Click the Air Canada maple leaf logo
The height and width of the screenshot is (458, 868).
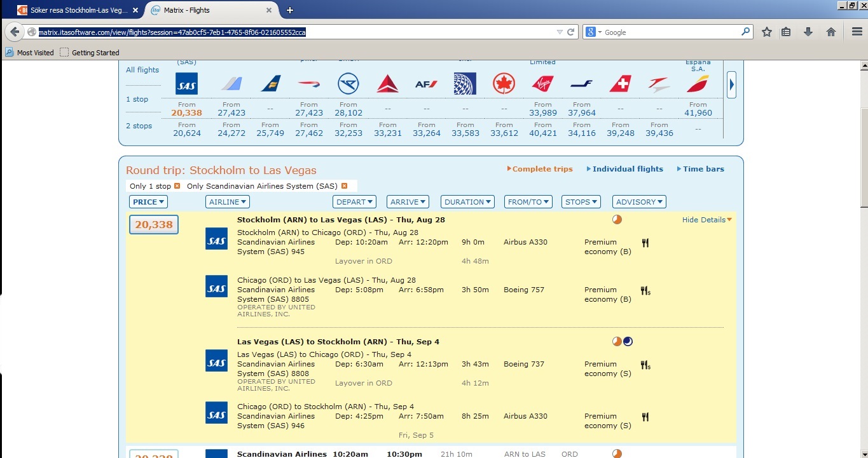504,83
